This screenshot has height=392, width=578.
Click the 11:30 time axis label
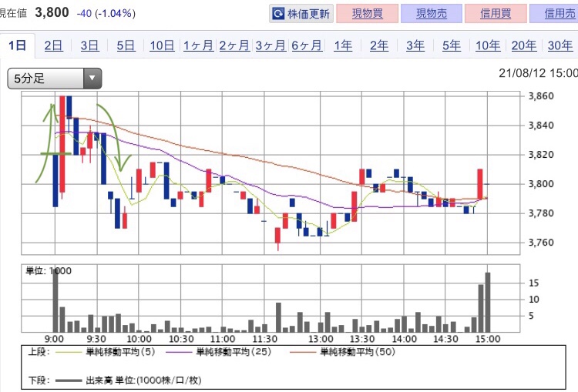(264, 339)
